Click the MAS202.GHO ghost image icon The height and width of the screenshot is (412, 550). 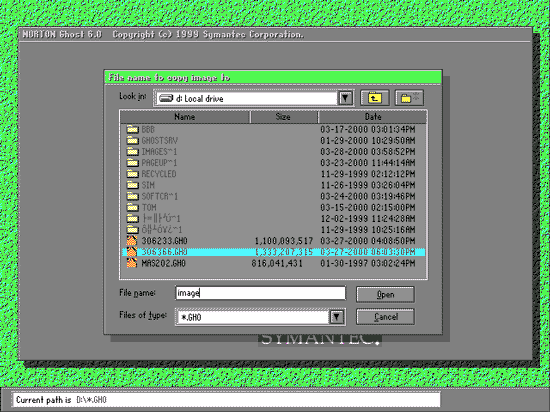point(132,263)
